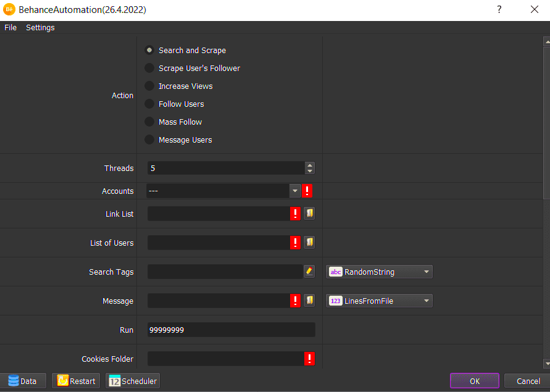Click the red warning icon next to Accounts

[307, 191]
